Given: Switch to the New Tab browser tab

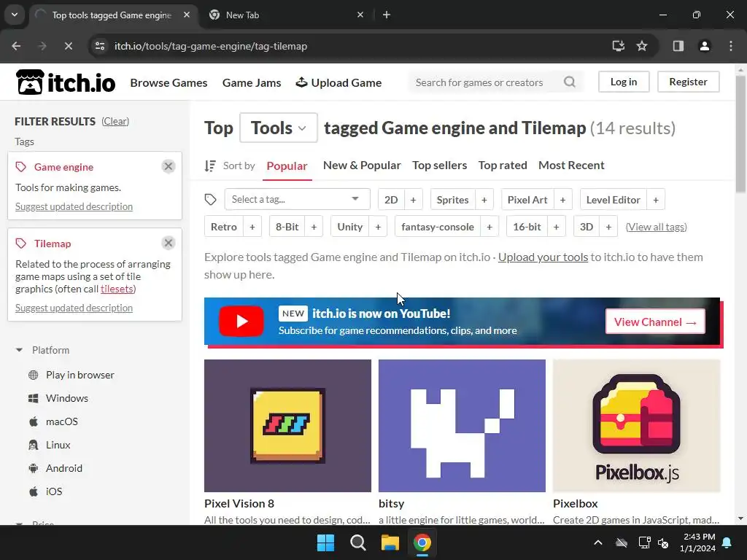Looking at the screenshot, I should [x=286, y=15].
